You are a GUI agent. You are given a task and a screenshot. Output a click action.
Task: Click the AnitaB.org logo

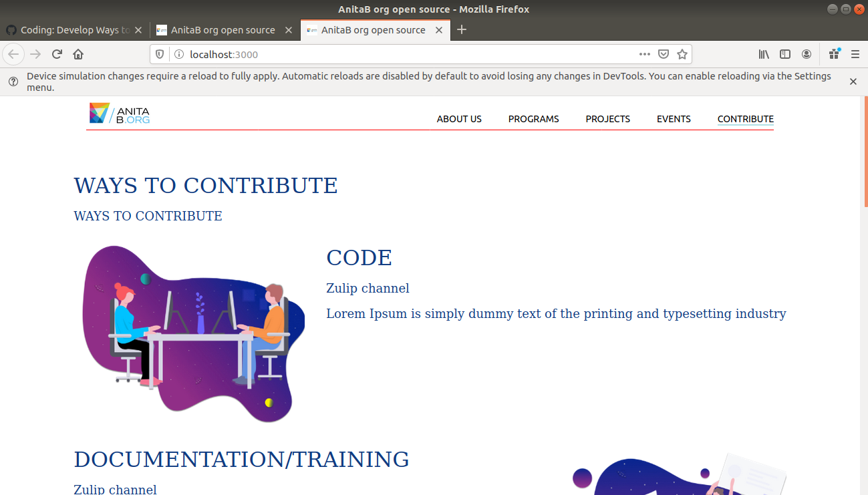(x=119, y=113)
